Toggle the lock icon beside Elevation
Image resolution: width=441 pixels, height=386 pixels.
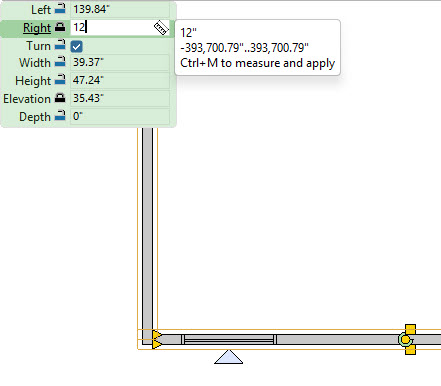click(x=60, y=98)
